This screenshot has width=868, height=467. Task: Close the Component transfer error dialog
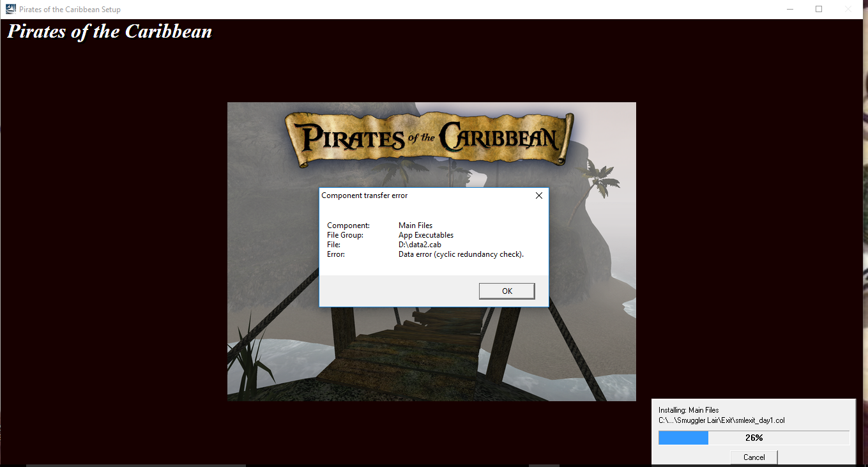point(538,195)
